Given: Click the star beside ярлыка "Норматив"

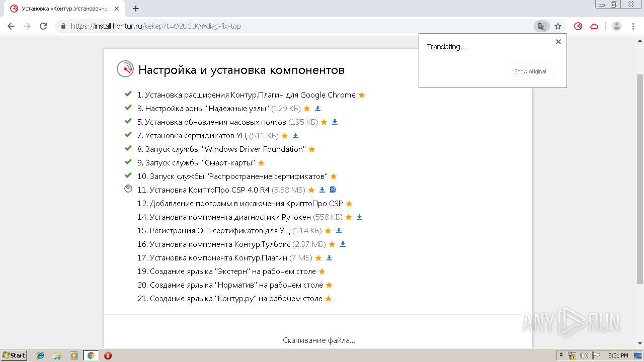Looking at the screenshot, I should click(x=329, y=285).
